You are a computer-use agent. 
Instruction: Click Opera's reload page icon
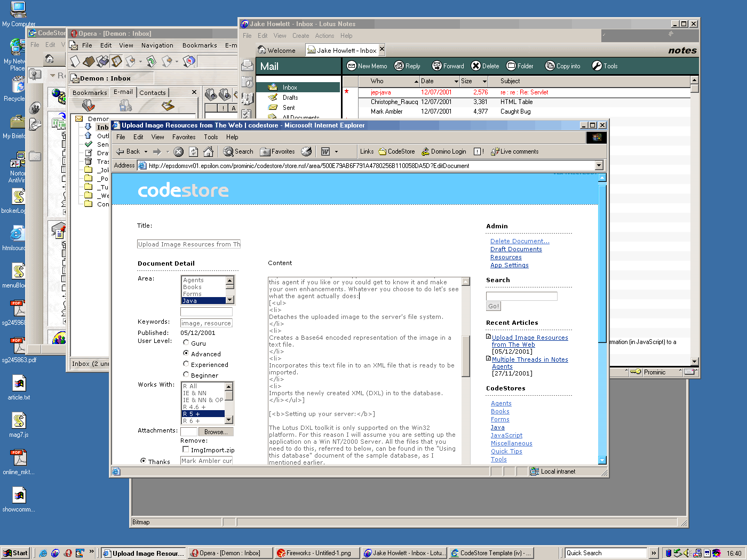pos(151,61)
